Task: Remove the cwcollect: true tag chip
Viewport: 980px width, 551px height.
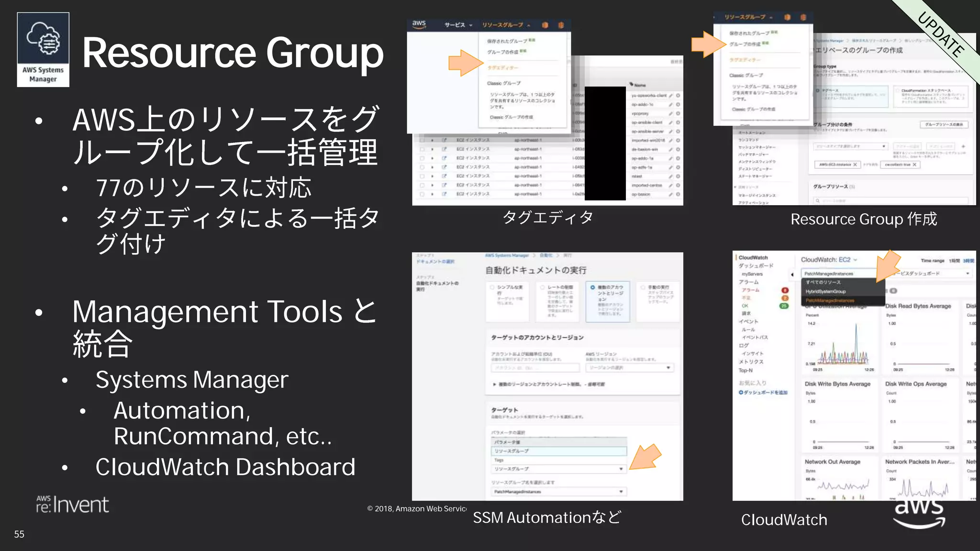Action: [914, 165]
